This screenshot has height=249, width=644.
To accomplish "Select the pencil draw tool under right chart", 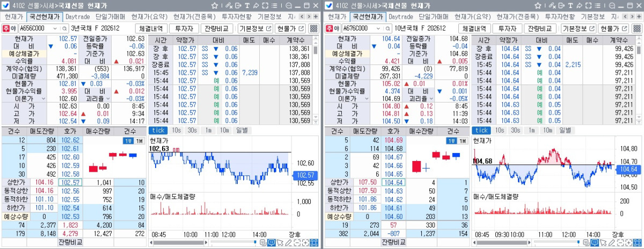I will (x=612, y=243).
